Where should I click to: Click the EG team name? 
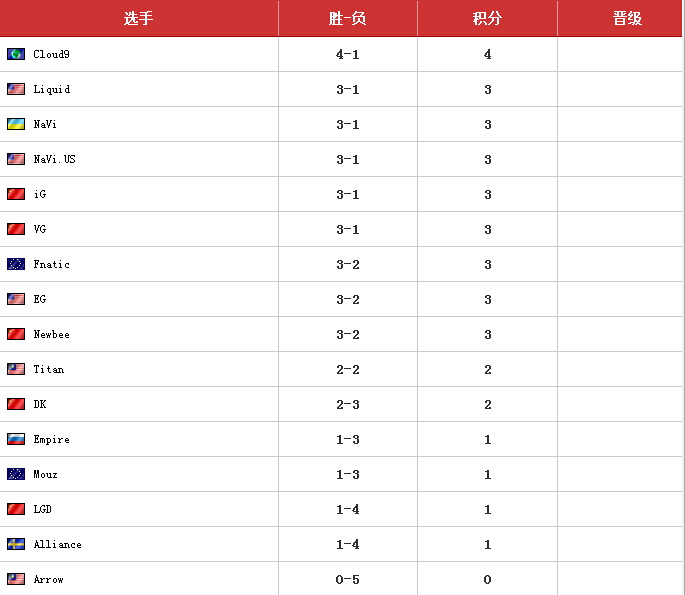(x=40, y=299)
